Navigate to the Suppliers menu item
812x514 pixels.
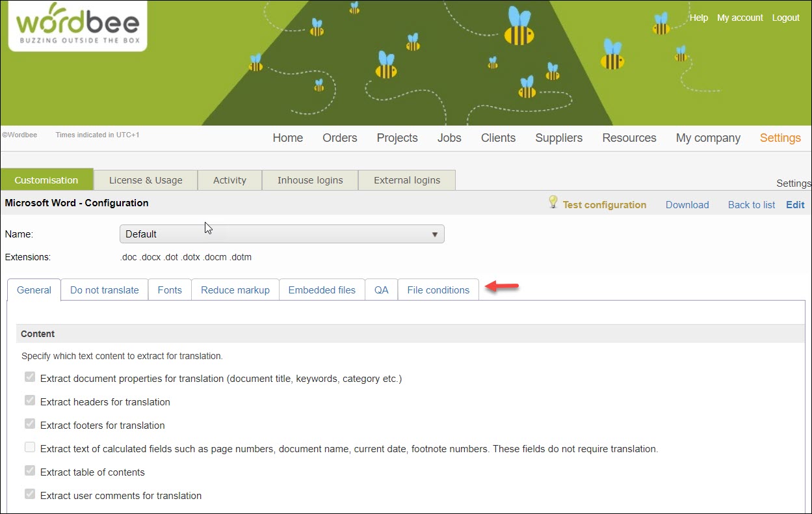tap(558, 138)
